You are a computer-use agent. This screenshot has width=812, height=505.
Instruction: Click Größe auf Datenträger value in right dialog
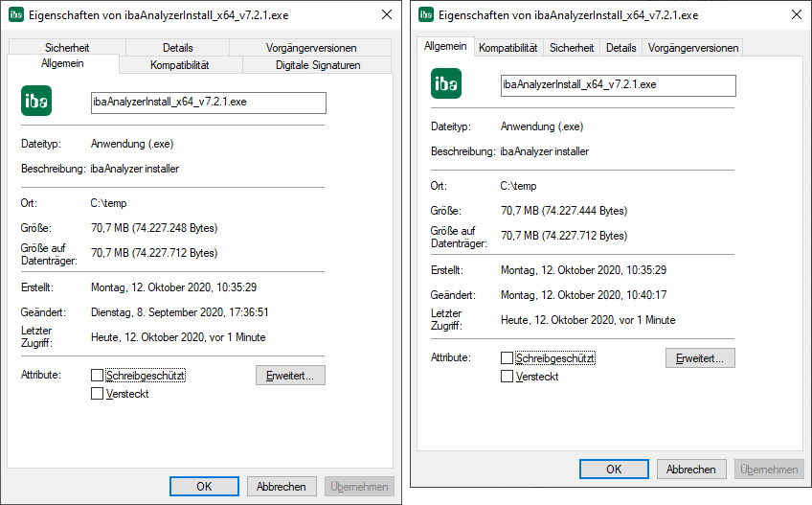point(564,236)
